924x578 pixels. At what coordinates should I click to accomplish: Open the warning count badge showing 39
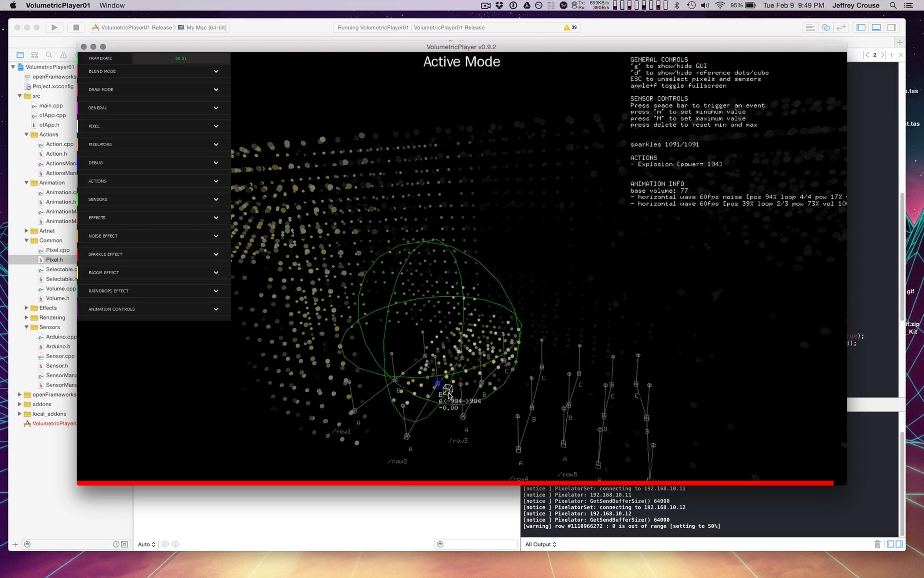click(571, 27)
